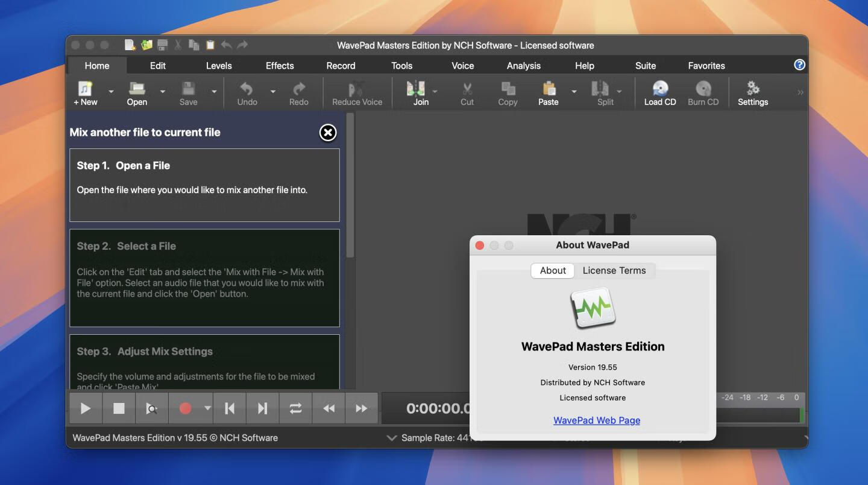Click the Undo toolbar button
The height and width of the screenshot is (485, 868).
pos(247,94)
